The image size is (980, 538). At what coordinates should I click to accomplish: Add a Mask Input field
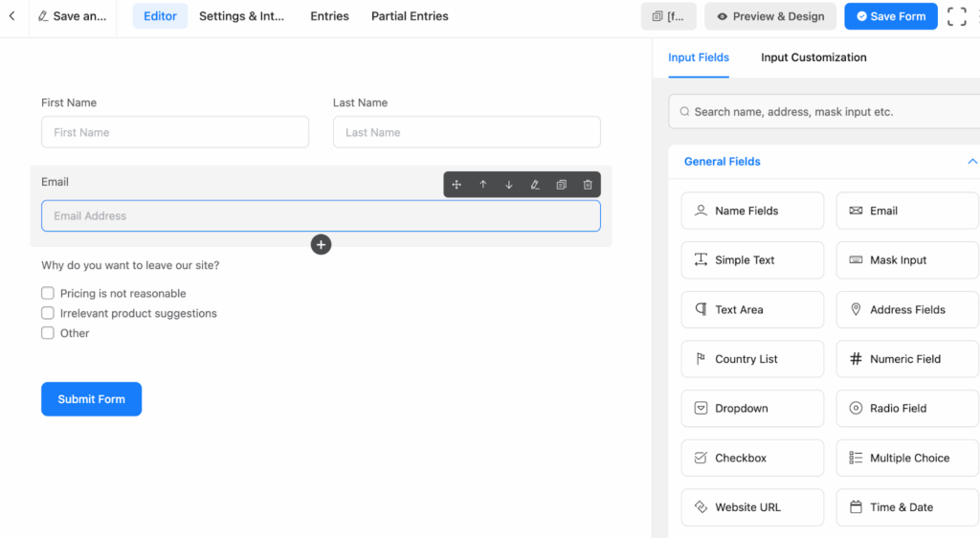[x=907, y=260]
